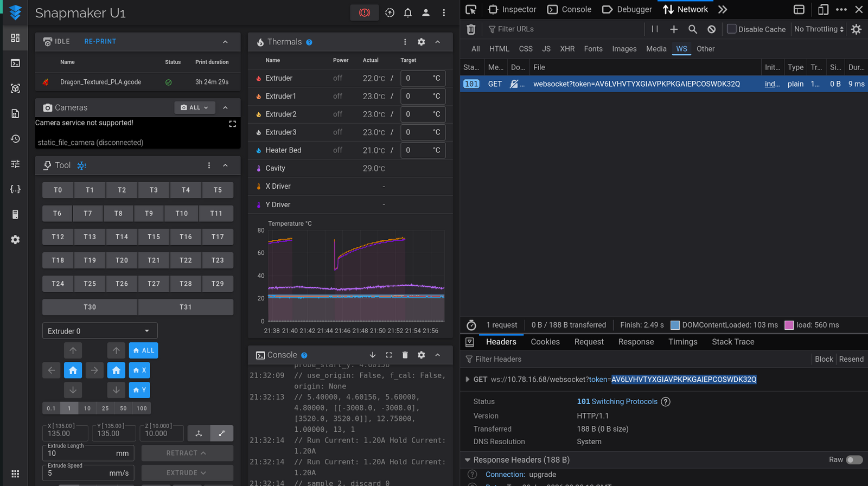Open the Cookies details tab
Viewport: 868px width, 486px height.
coord(545,342)
